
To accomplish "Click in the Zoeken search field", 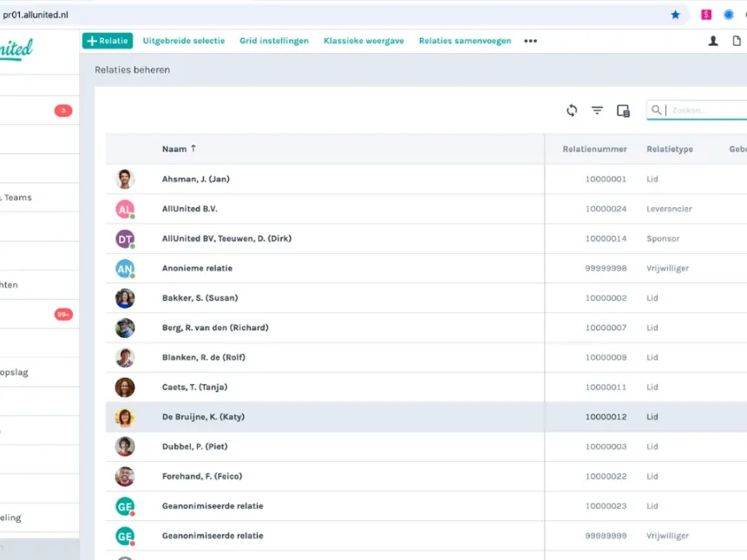I will 704,110.
